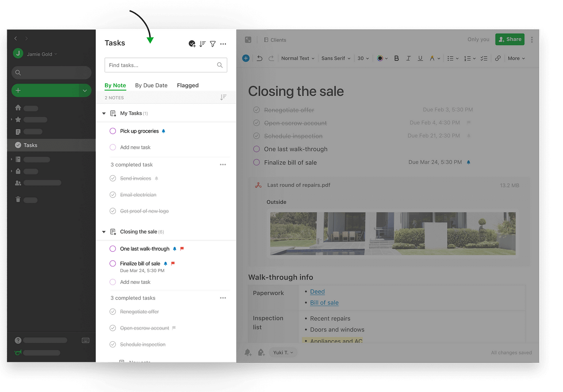Open the More formatting dropdown
The image size is (563, 392).
[516, 58]
